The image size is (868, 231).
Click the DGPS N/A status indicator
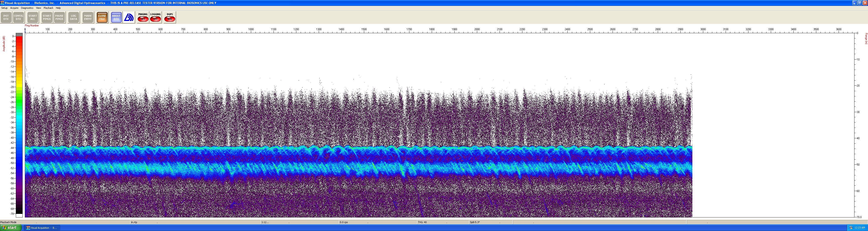[170, 18]
